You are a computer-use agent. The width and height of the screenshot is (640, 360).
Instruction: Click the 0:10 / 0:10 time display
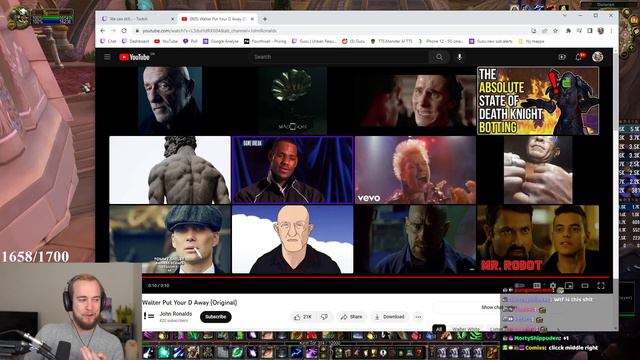pyautogui.click(x=159, y=286)
